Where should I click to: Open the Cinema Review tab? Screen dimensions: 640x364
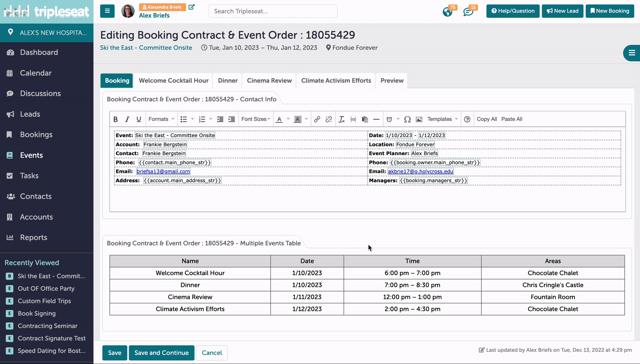coord(269,80)
